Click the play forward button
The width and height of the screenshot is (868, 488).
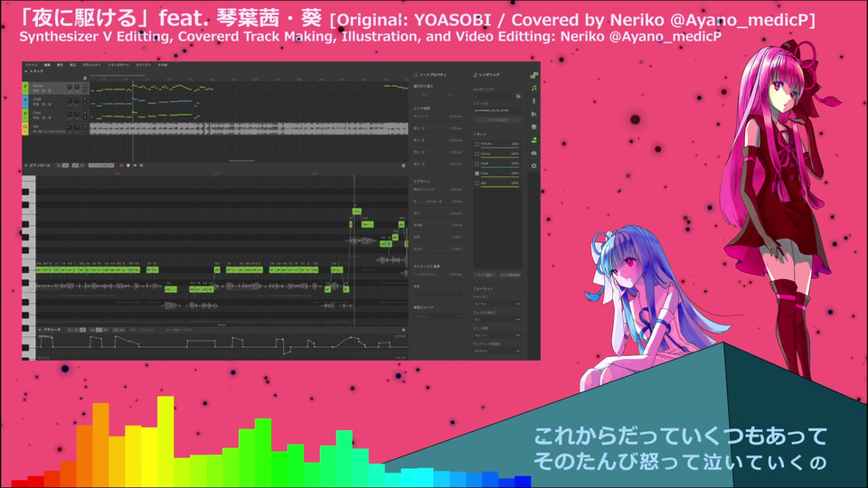point(141,165)
